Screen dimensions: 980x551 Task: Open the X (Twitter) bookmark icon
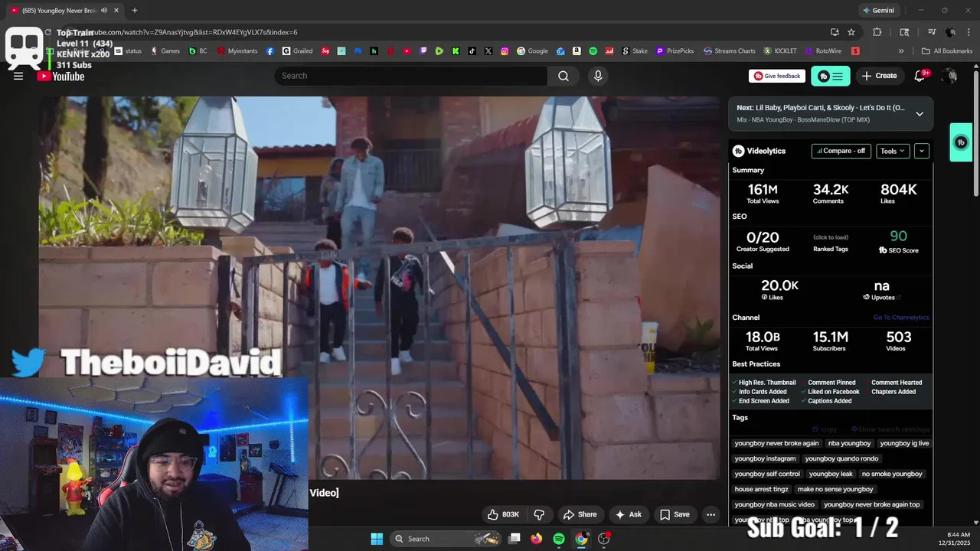[488, 51]
